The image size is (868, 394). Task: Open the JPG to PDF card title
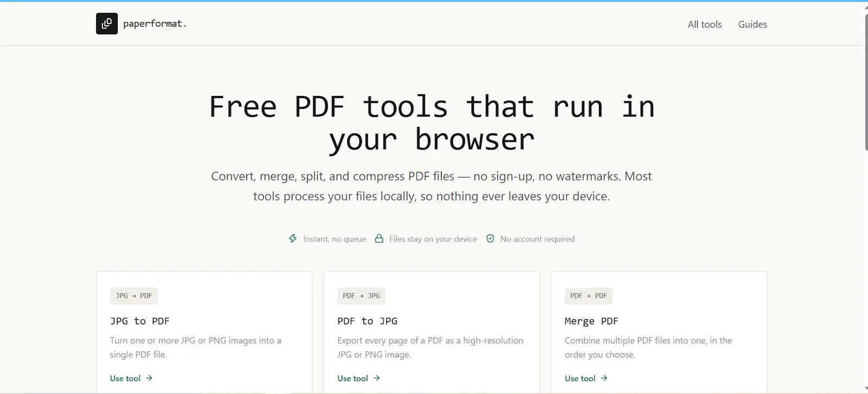point(140,321)
